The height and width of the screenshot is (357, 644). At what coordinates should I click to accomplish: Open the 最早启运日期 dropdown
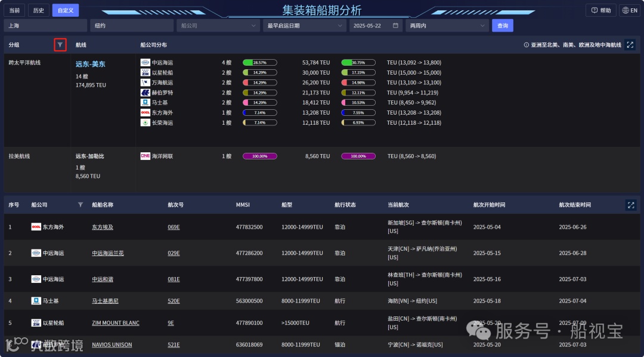[x=304, y=26]
